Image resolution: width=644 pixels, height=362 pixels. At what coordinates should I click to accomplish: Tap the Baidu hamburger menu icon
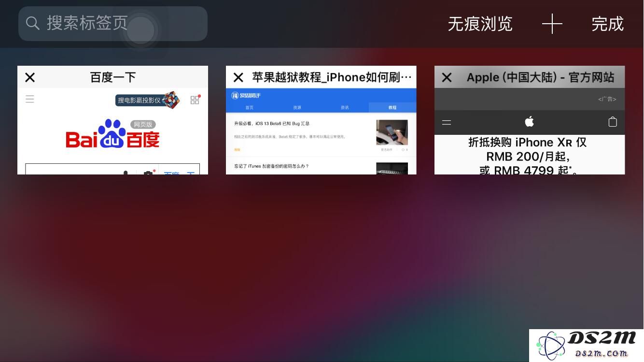30,99
